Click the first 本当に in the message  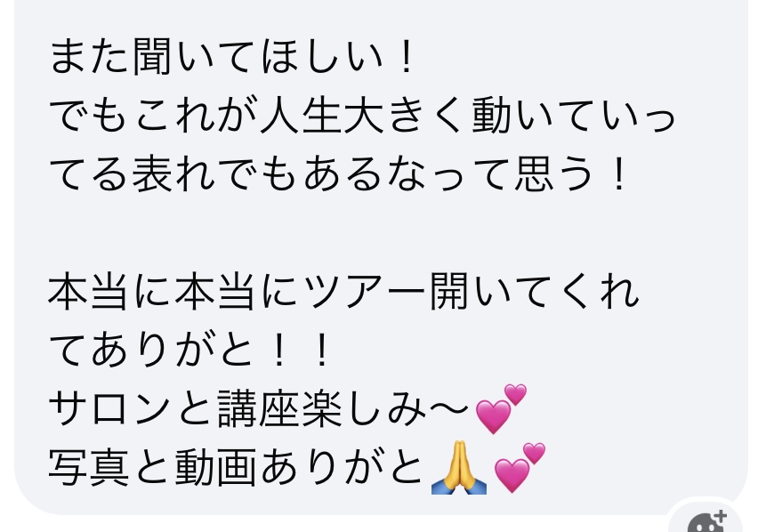pos(112,292)
